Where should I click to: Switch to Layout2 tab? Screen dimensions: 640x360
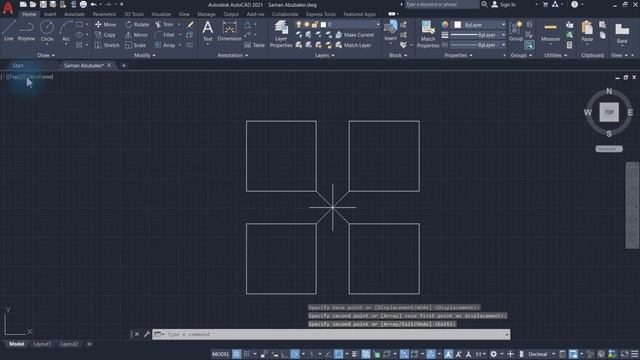click(69, 344)
